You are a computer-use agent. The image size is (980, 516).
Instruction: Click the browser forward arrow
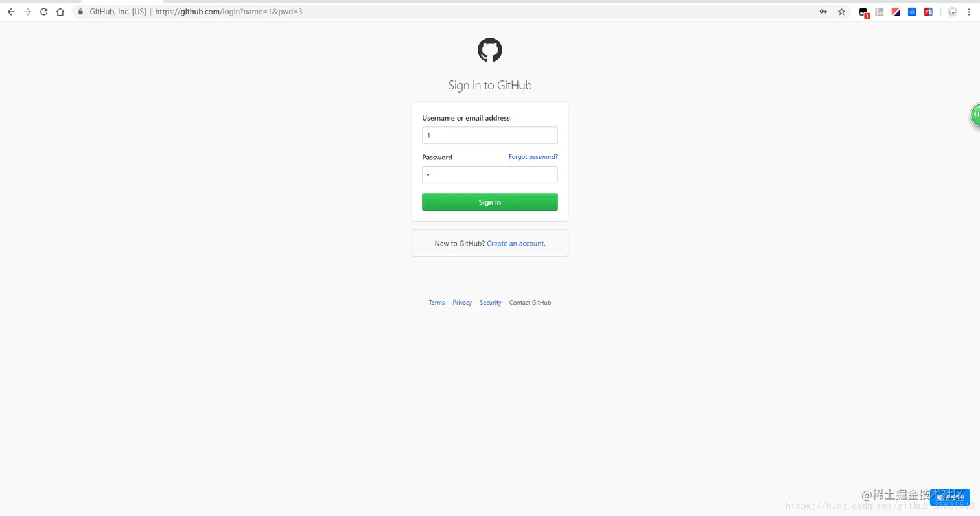[27, 12]
